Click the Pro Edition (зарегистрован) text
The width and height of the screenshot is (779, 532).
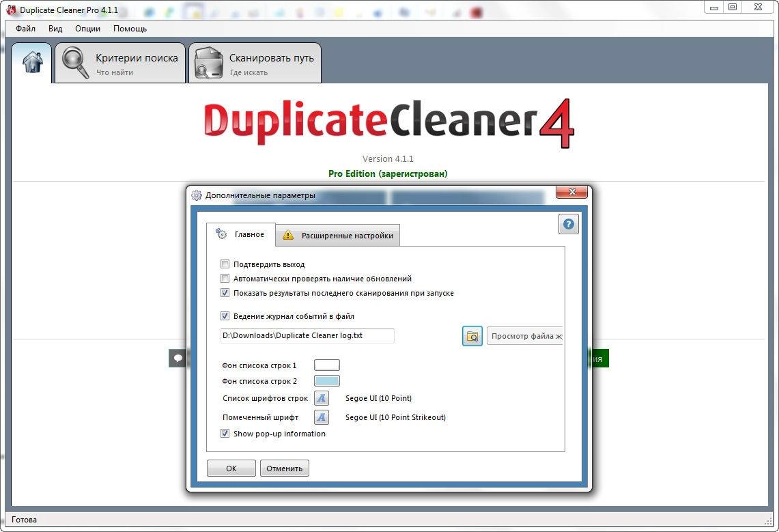click(x=388, y=174)
